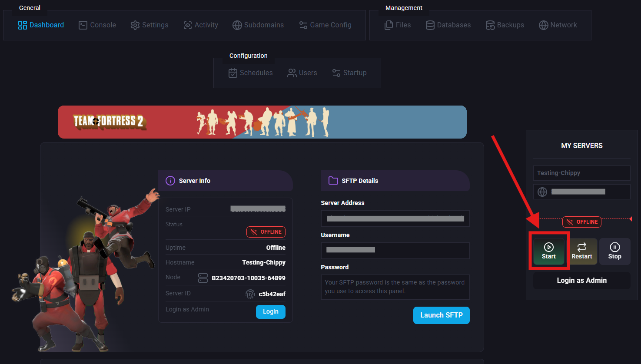Open the Console tab

pyautogui.click(x=97, y=25)
